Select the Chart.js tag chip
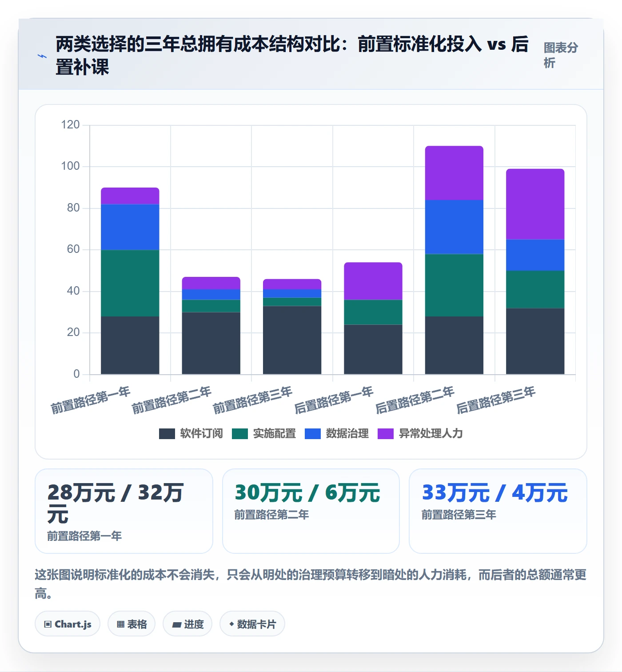This screenshot has width=622, height=672. (68, 624)
